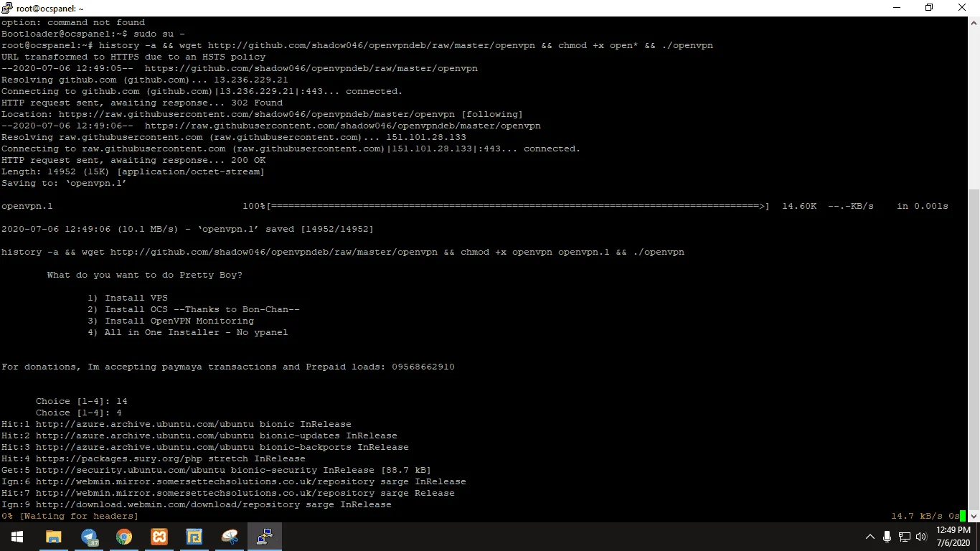This screenshot has width=980, height=551.
Task: Click 'Choice [1-4]: 14' line
Action: pos(82,401)
